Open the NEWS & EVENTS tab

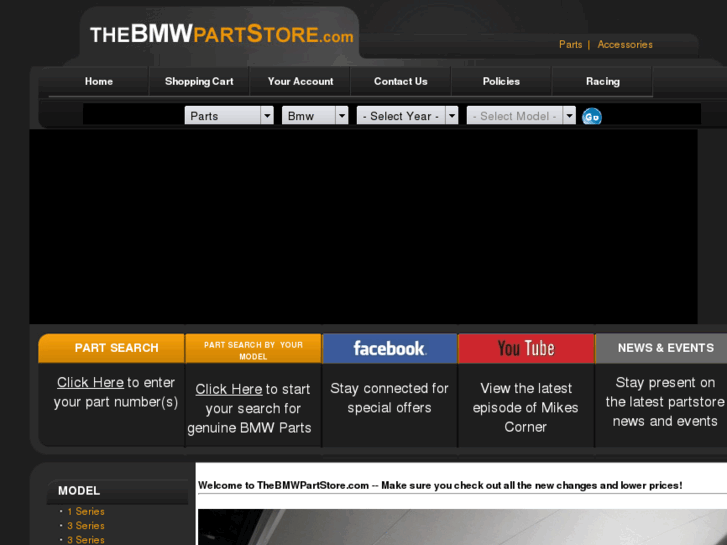pos(662,348)
